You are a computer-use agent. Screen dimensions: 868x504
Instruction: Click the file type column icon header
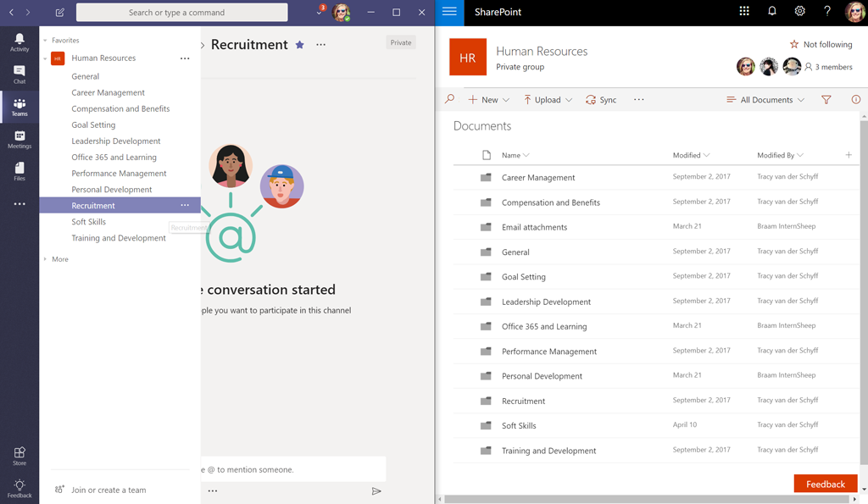click(486, 155)
